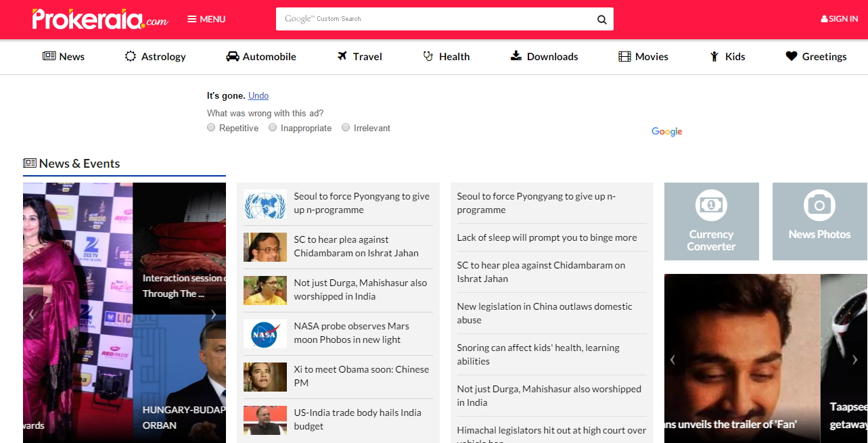Open Travel section with airplane icon
Viewport: 868px width, 443px height.
pos(360,57)
